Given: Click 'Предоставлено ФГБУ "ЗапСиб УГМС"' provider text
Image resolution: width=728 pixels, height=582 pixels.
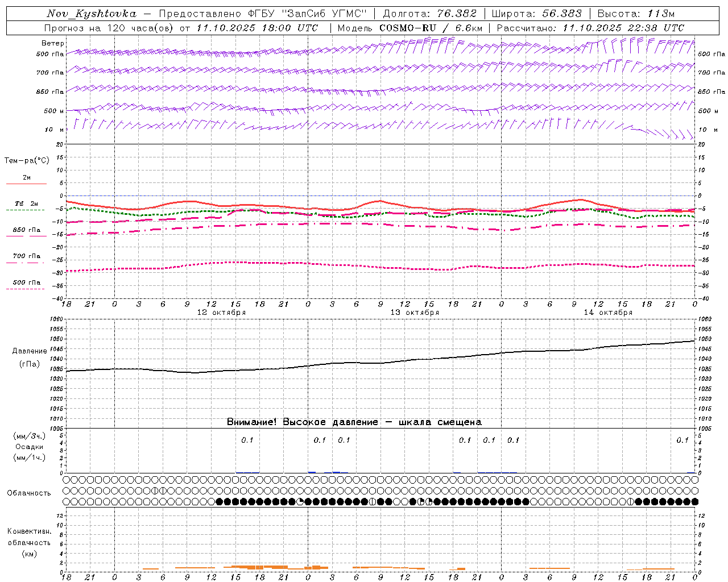Looking at the screenshot, I should tap(263, 14).
